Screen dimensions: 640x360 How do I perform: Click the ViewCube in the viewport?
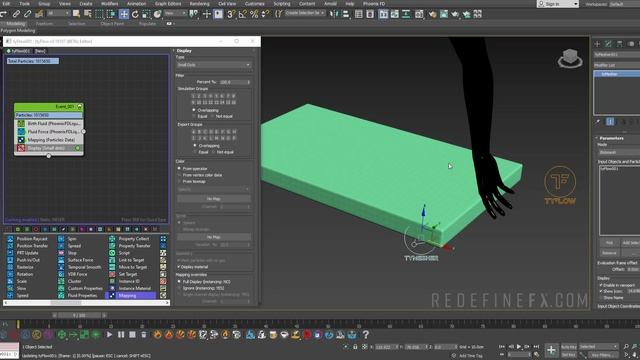tap(570, 58)
